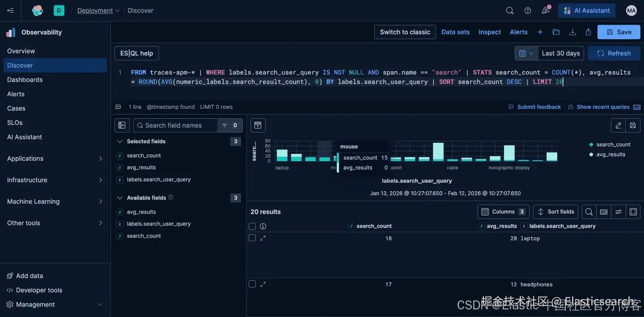Screen dimensions: 644x317
Task: Open the help circle icon in header
Action: coord(528,11)
